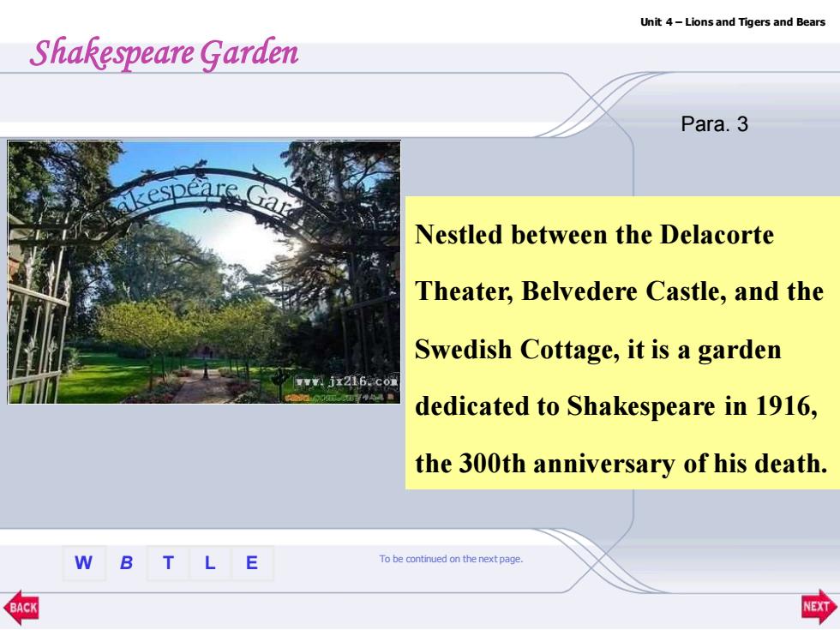Click the 'Shakespeare Garden' slide title
This screenshot has height=630, width=840.
click(164, 53)
